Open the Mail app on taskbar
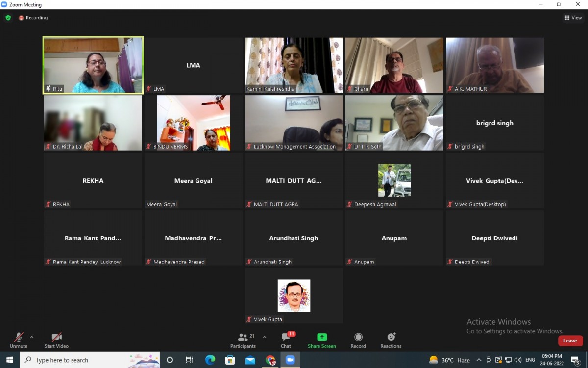This screenshot has height=368, width=588. (x=250, y=360)
